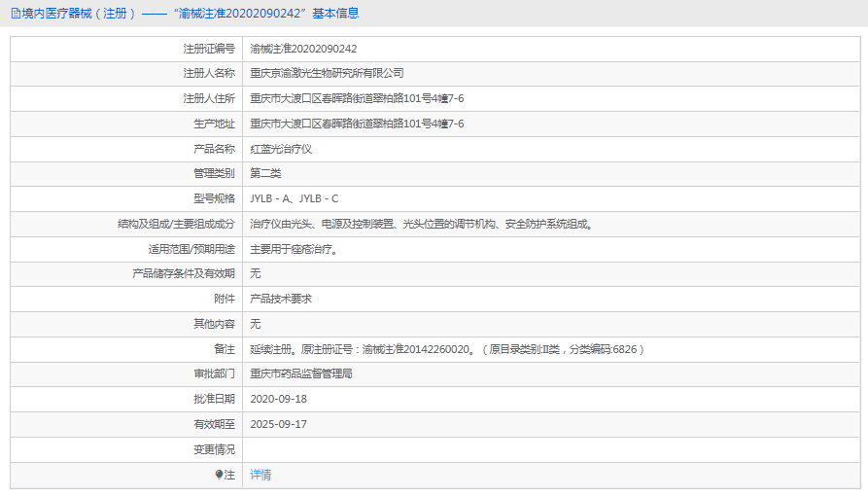Select the 第二类 management class value
Viewport: 868px width, 497px height.
pyautogui.click(x=265, y=173)
